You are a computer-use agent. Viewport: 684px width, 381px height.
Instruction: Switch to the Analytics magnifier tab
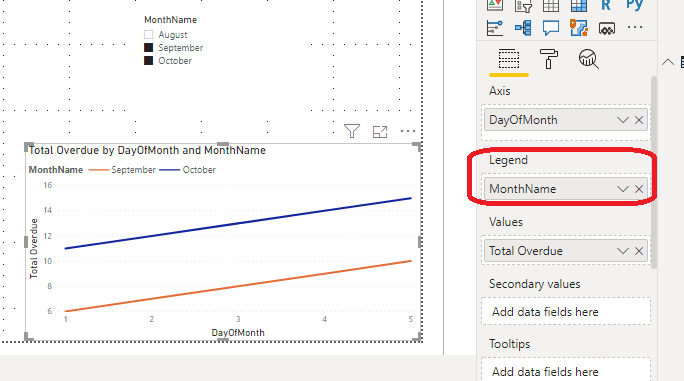588,59
